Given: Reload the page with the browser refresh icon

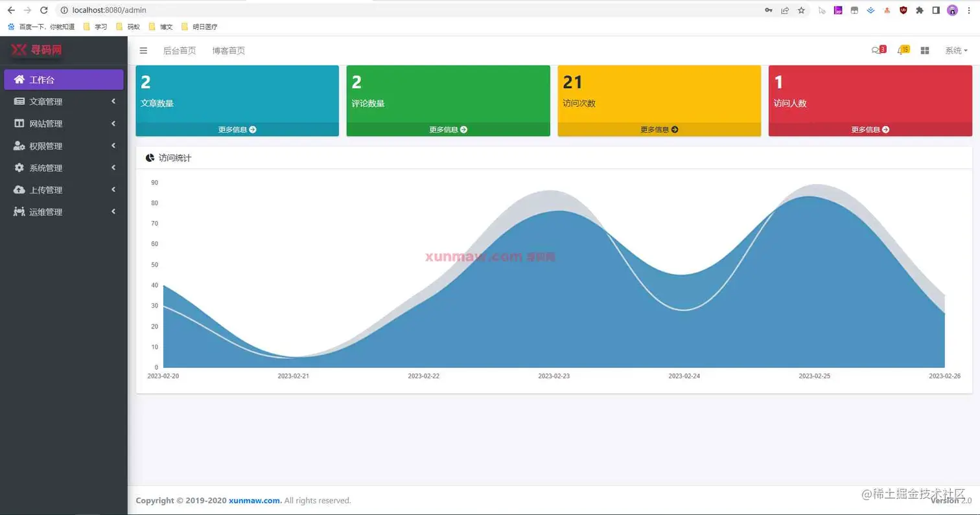Looking at the screenshot, I should [43, 10].
